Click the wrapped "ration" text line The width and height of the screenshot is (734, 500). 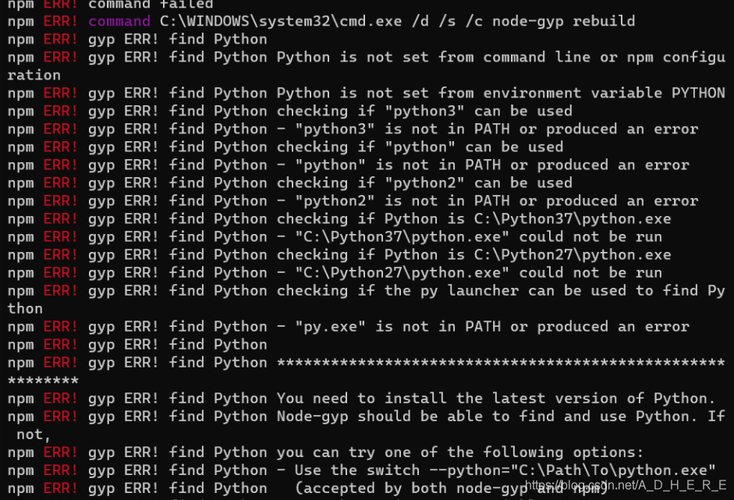click(34, 75)
